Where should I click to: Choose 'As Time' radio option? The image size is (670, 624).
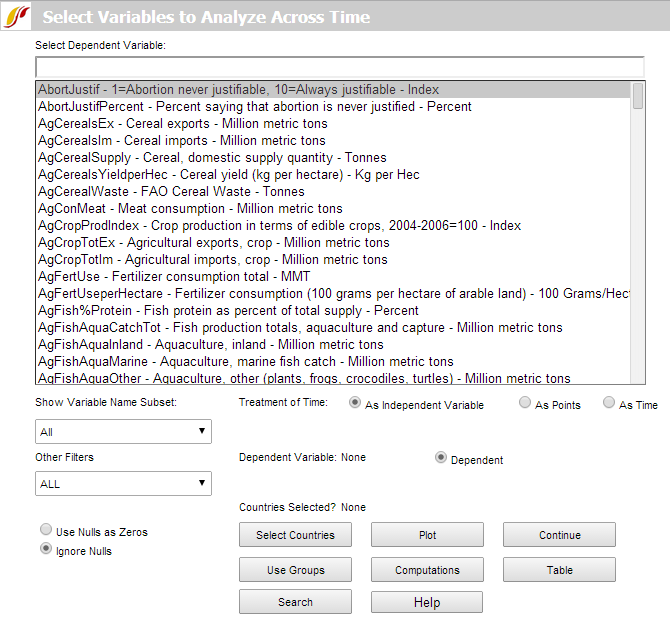tap(609, 404)
